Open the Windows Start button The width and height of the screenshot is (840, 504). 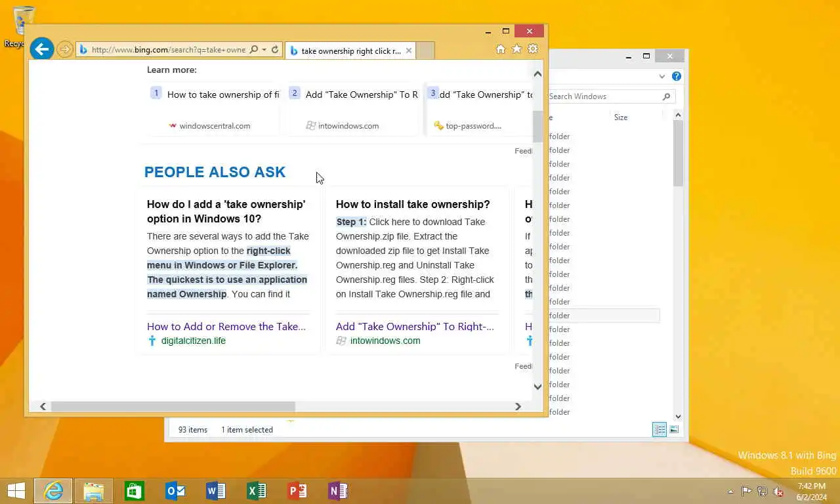point(16,491)
